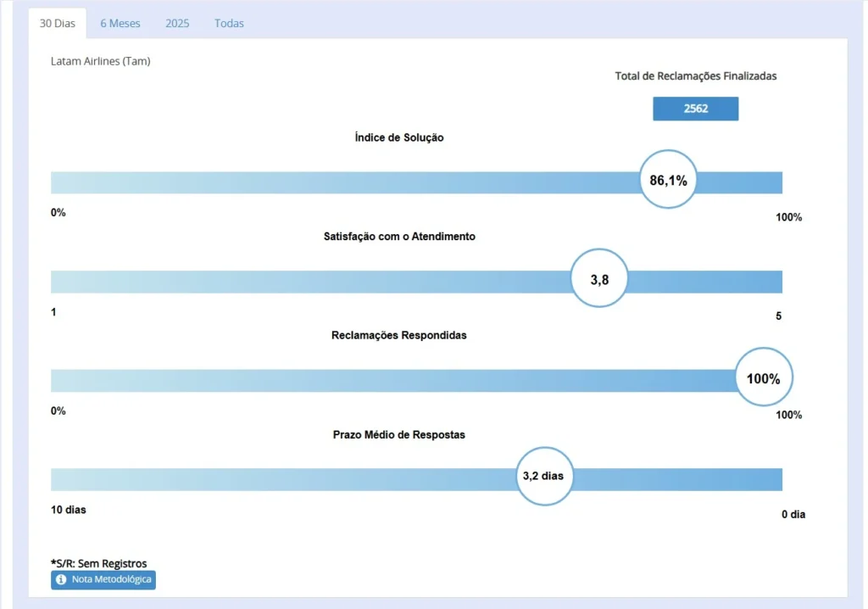Click the 3,8 satisfaction score circle

tap(599, 279)
